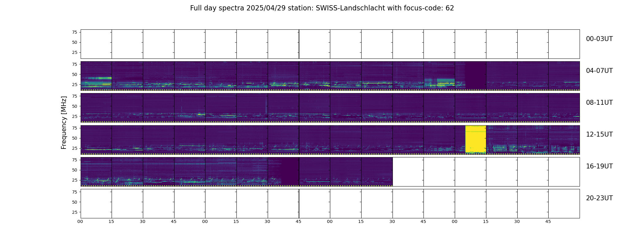644x245 pixels.
Task: Click the dark data gap in the 16-19UT spectrogram
Action: click(x=290, y=171)
